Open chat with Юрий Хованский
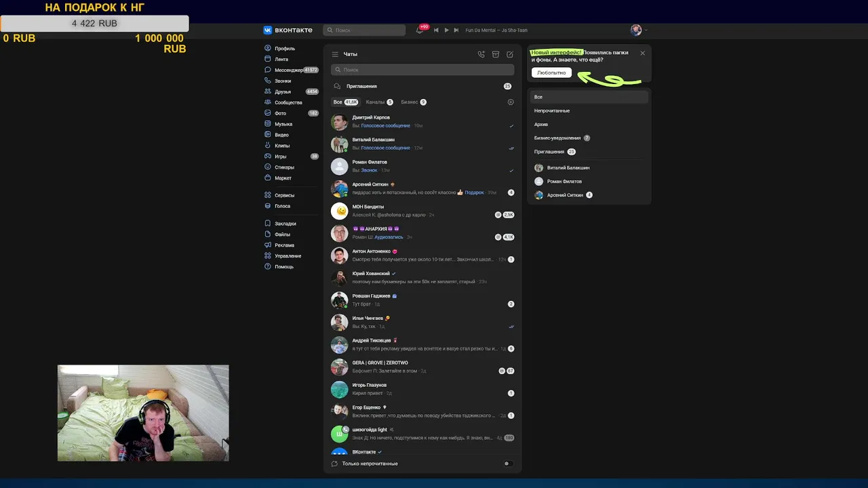Image resolution: width=868 pixels, height=488 pixels. tap(422, 278)
